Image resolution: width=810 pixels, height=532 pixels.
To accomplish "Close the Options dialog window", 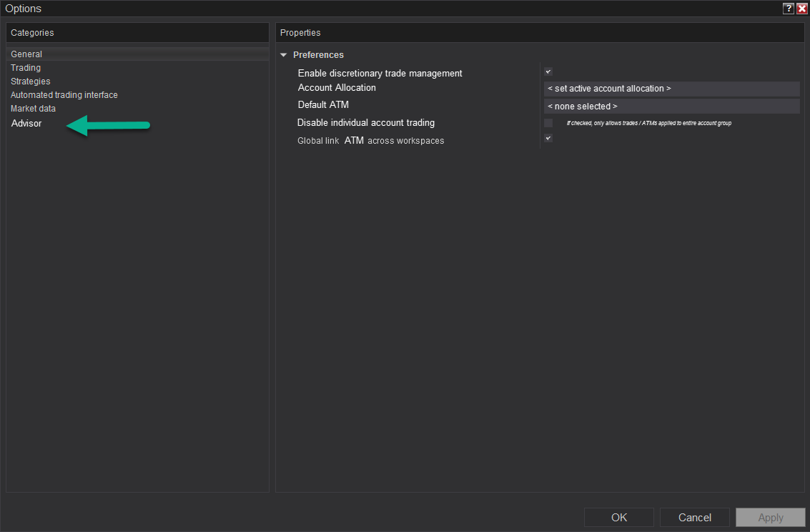I will click(x=802, y=9).
